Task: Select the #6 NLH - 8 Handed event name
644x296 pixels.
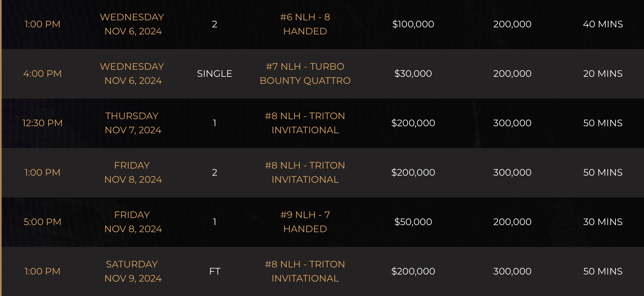Action: click(x=305, y=24)
